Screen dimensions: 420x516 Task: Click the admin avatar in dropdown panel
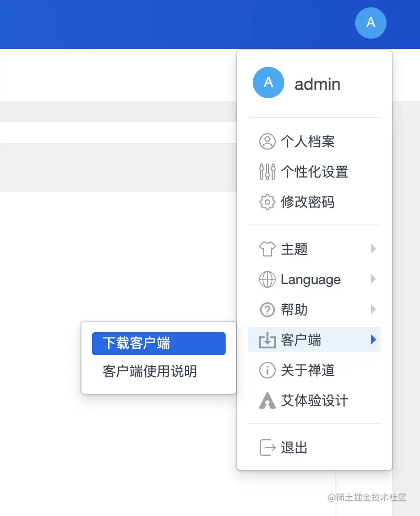pos(269,83)
